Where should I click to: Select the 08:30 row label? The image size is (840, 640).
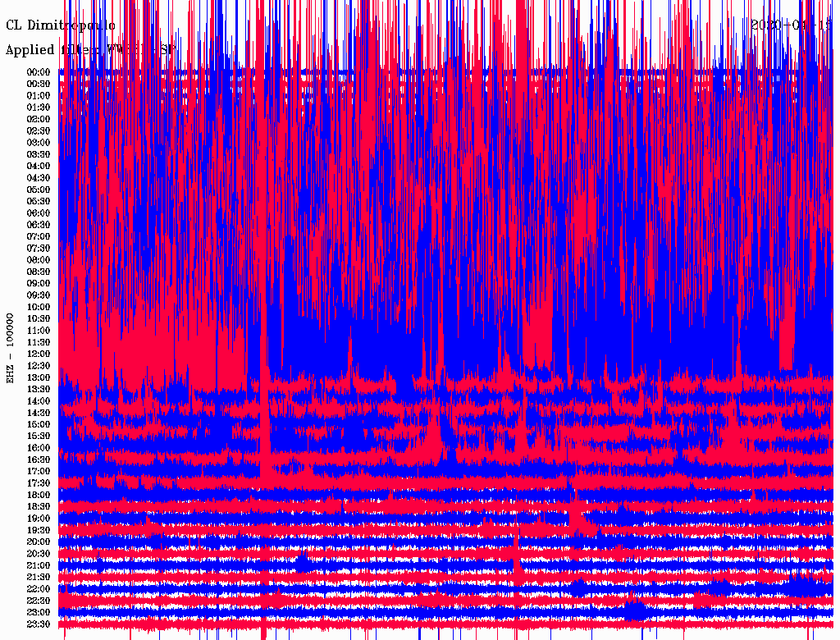(39, 272)
